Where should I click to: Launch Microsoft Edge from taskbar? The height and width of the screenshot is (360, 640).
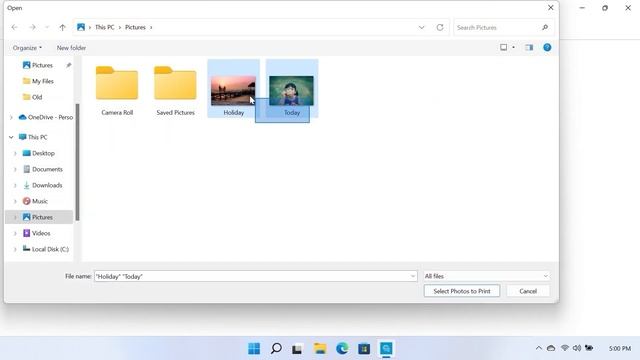pyautogui.click(x=342, y=348)
